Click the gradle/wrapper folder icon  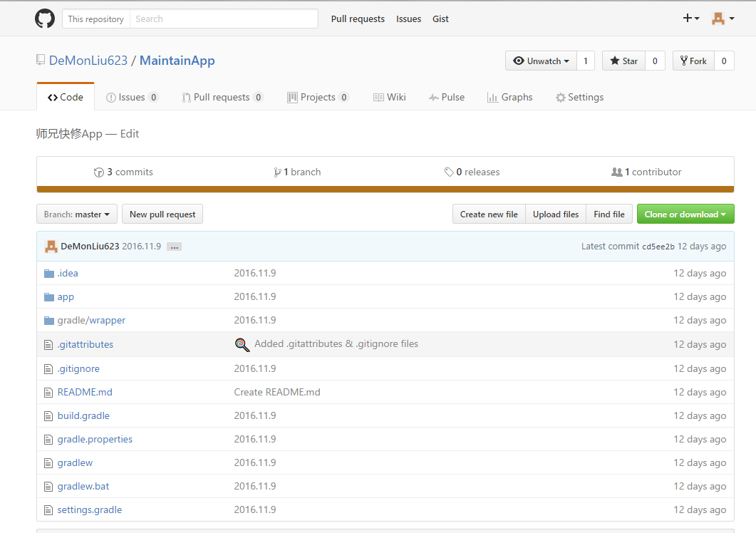click(49, 321)
